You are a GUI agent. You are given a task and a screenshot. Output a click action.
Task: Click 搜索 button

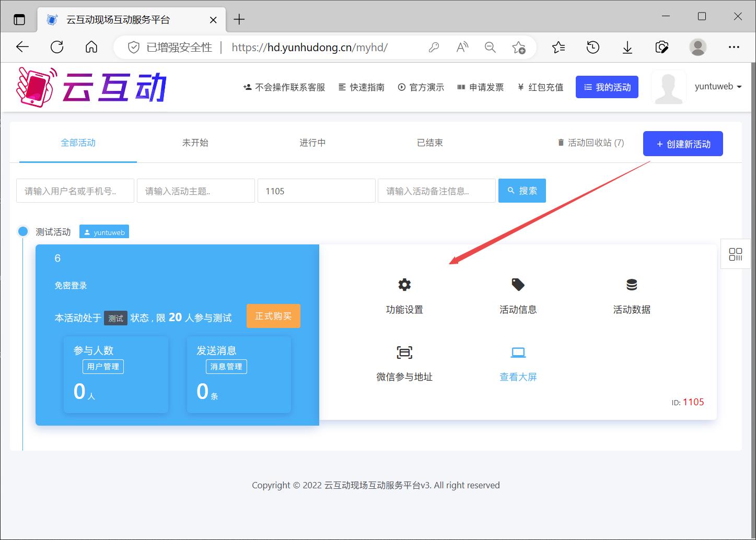(x=522, y=191)
